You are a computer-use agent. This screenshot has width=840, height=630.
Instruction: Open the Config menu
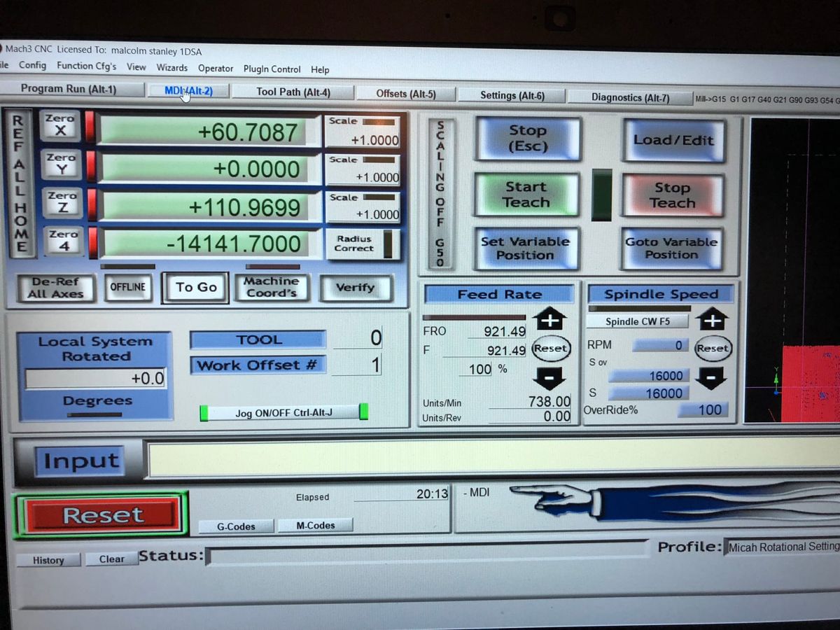32,65
